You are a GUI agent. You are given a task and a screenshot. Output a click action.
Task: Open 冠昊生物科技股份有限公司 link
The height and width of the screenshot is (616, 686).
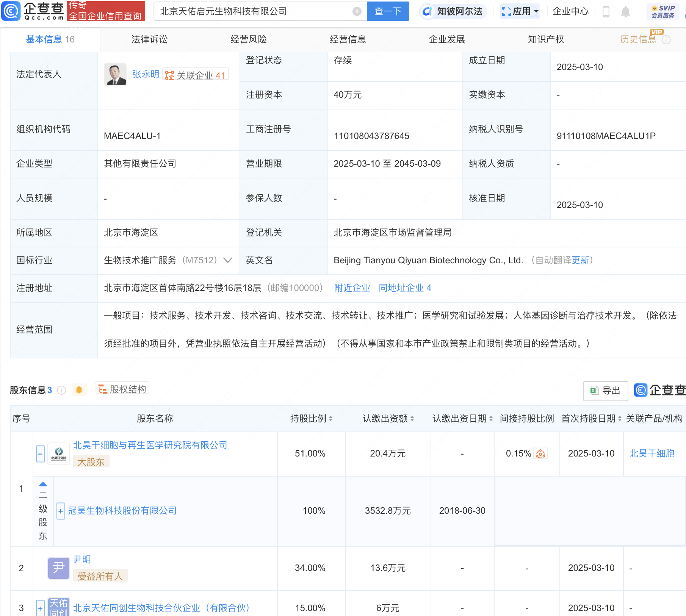(x=122, y=511)
